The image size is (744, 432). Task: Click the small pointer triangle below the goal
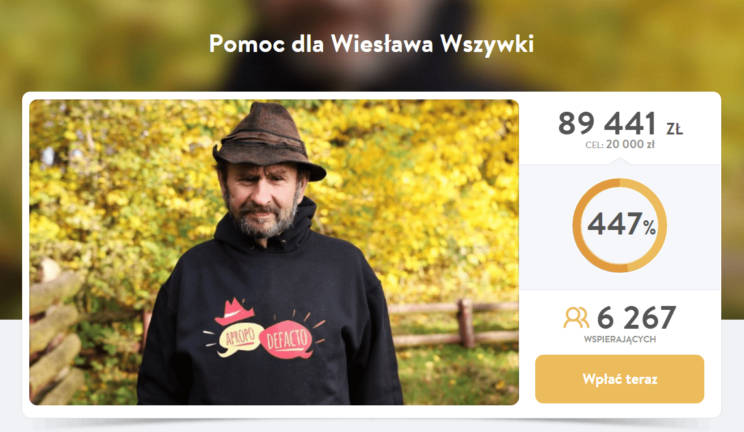[x=620, y=161]
